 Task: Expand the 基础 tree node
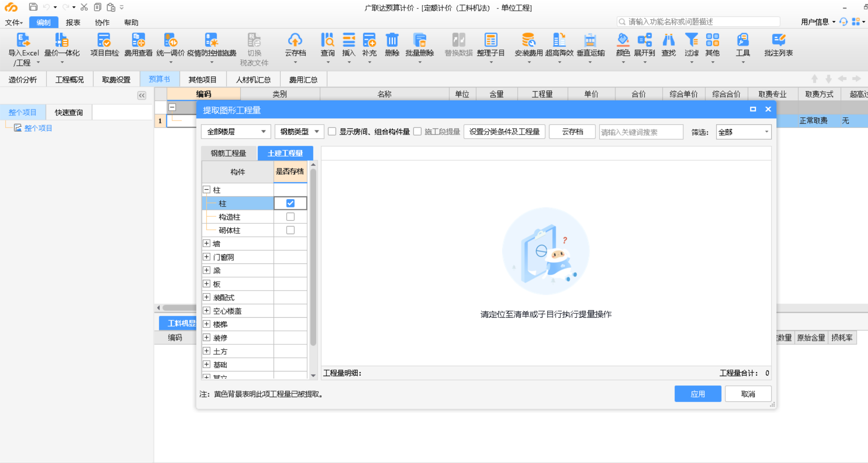click(206, 364)
